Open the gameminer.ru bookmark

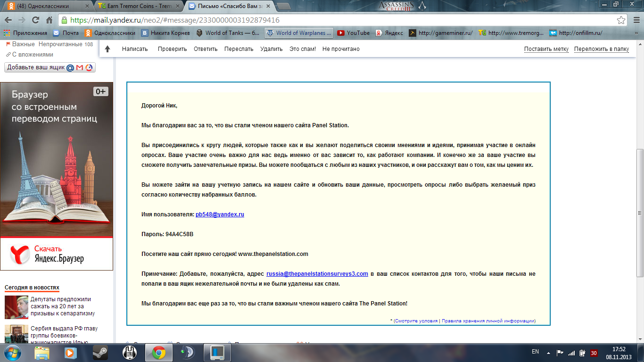[441, 33]
